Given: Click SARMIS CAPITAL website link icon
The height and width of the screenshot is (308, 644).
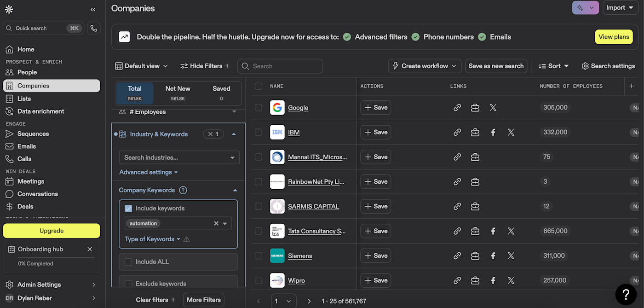Looking at the screenshot, I should click(x=457, y=206).
